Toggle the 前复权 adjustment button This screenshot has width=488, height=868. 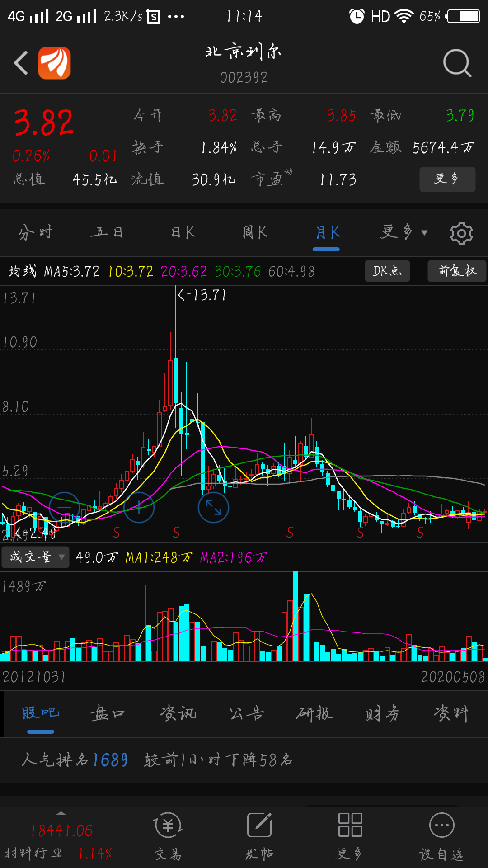[457, 271]
